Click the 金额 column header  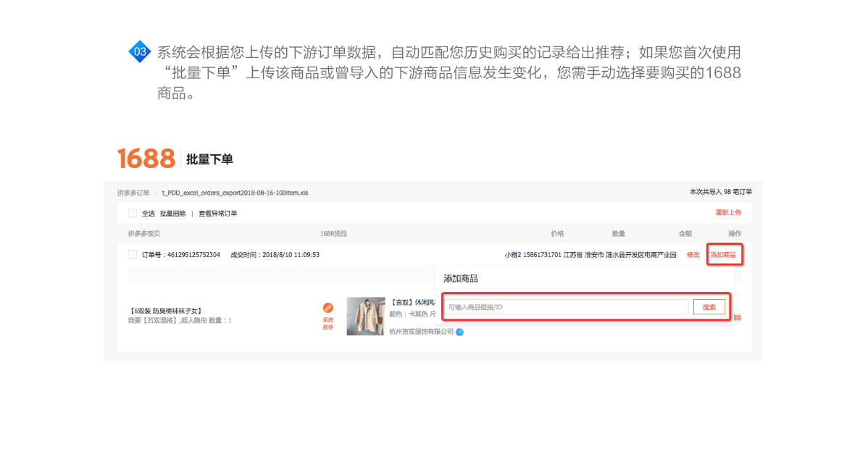[x=685, y=233]
